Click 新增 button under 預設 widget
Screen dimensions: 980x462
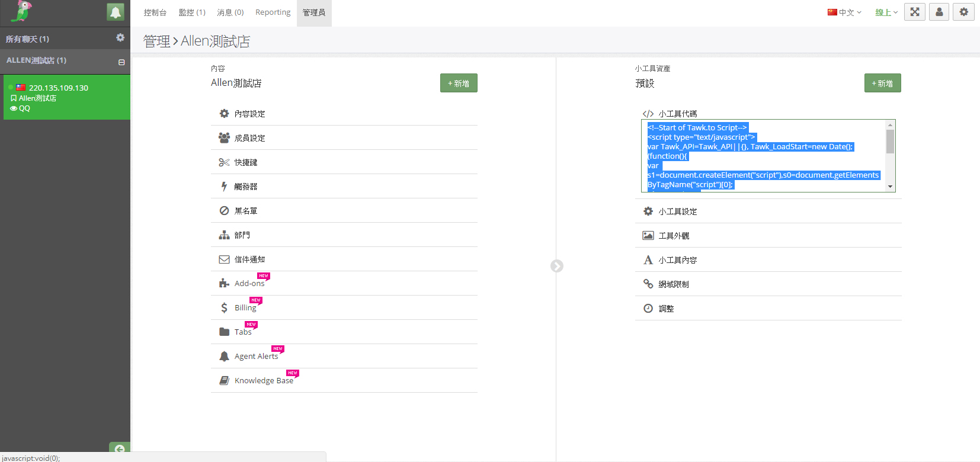[x=883, y=83]
